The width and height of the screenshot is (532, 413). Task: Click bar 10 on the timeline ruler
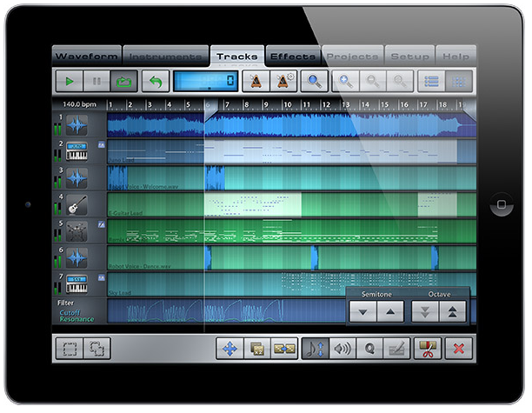[288, 104]
